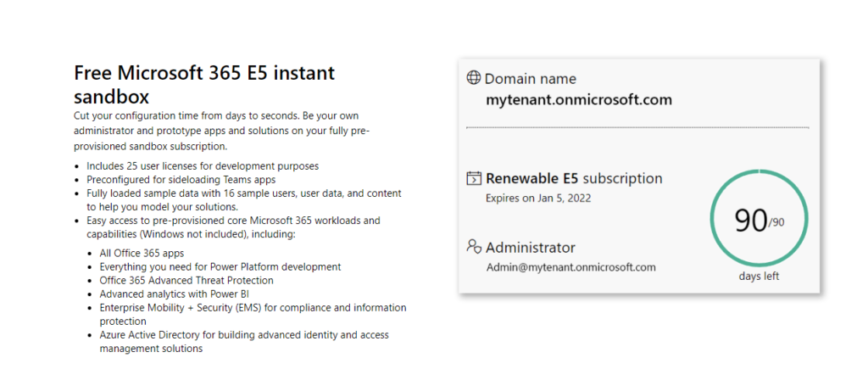
Task: Click the 'days left' caption under the ring
Action: click(759, 276)
